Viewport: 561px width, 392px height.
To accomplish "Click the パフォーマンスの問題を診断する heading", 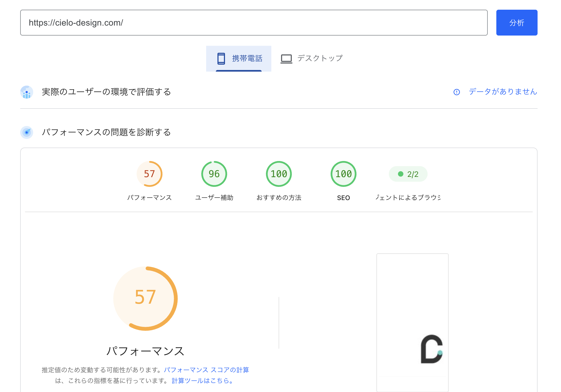I will [106, 132].
